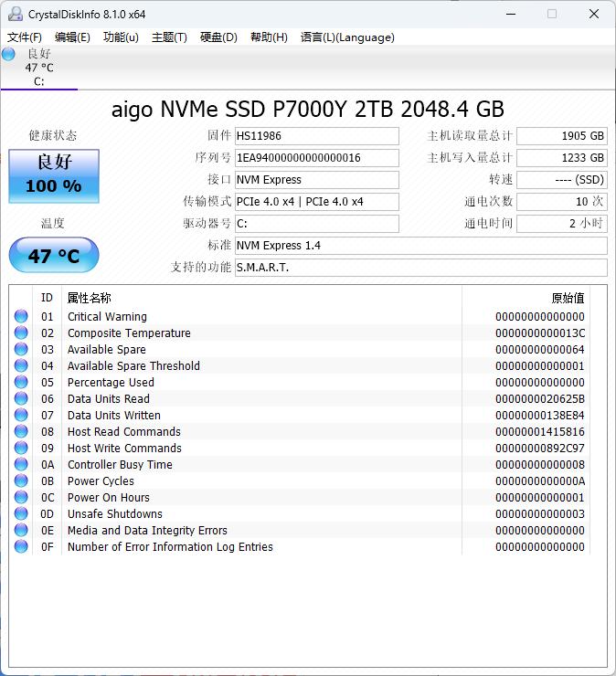Image resolution: width=616 pixels, height=676 pixels.
Task: Click the drive letter field C:
Action: 316,224
